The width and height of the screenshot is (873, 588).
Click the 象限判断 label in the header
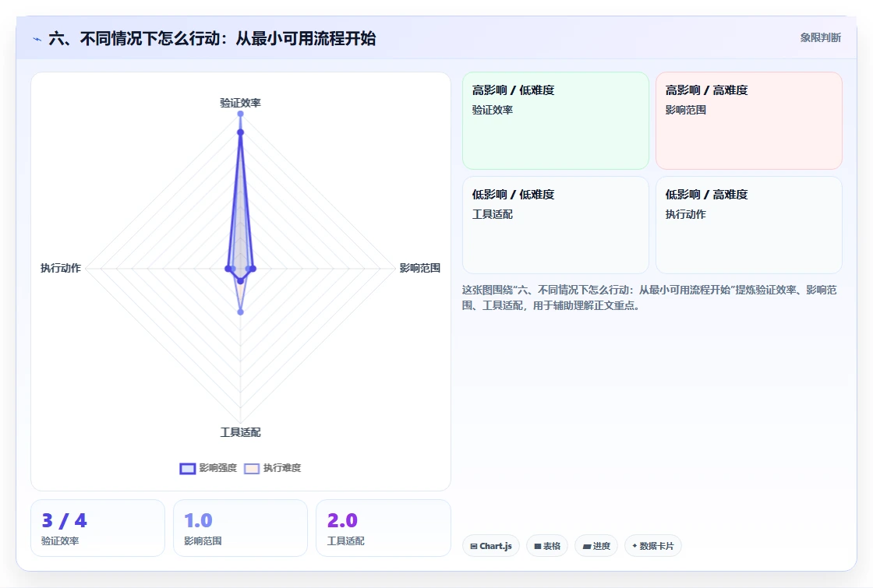tap(820, 38)
